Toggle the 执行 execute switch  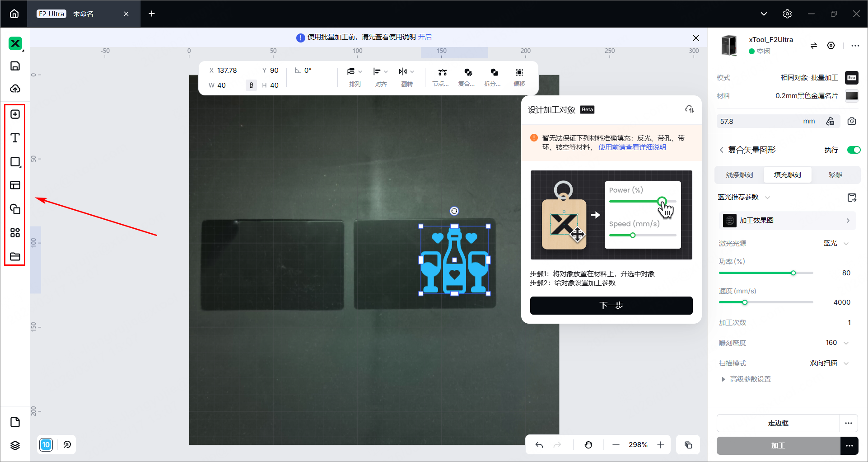[854, 150]
